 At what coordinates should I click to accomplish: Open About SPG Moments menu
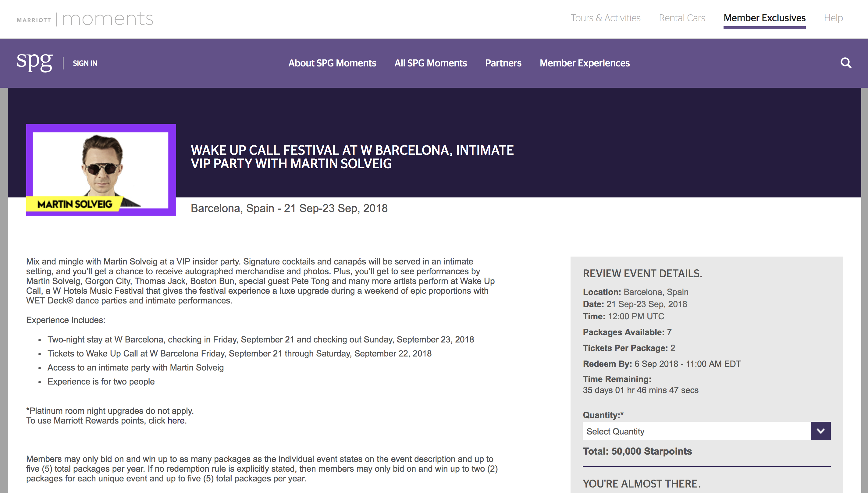coord(332,63)
